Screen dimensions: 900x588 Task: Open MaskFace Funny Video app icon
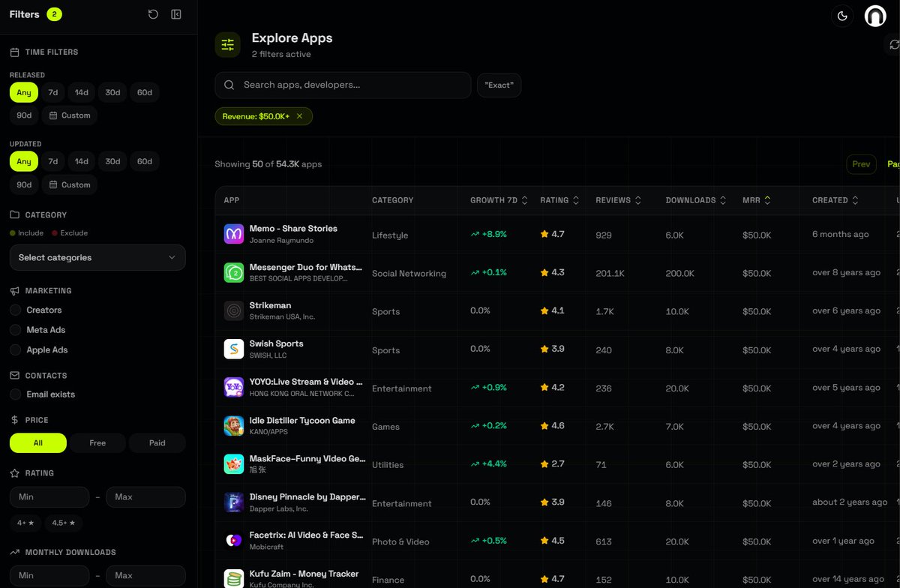pyautogui.click(x=234, y=464)
